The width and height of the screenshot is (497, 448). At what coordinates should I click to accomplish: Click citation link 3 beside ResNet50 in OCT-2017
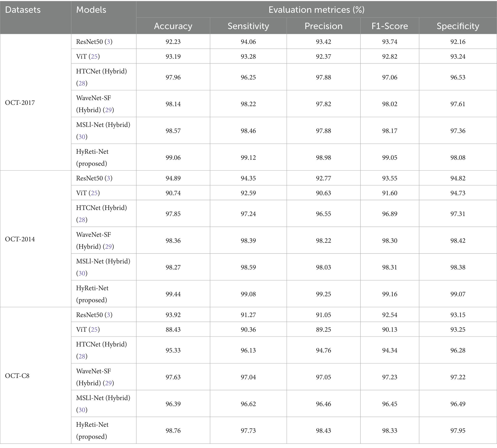[x=108, y=42]
